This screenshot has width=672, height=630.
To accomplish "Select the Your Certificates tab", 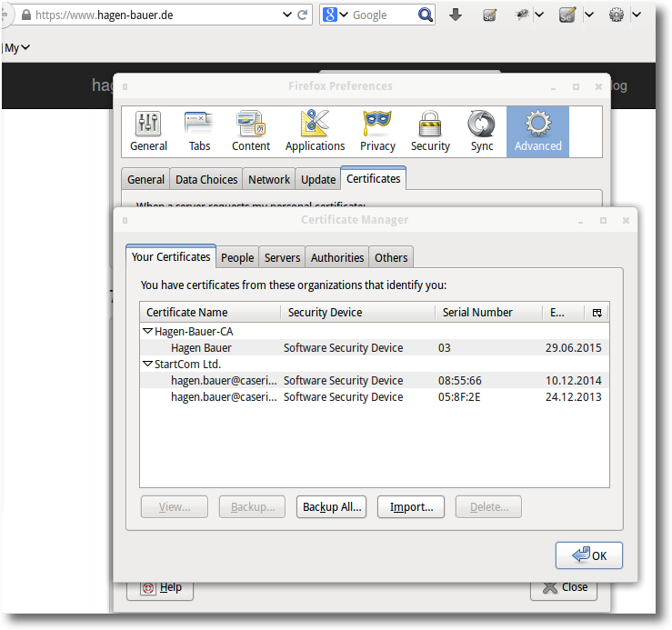I will pos(171,256).
